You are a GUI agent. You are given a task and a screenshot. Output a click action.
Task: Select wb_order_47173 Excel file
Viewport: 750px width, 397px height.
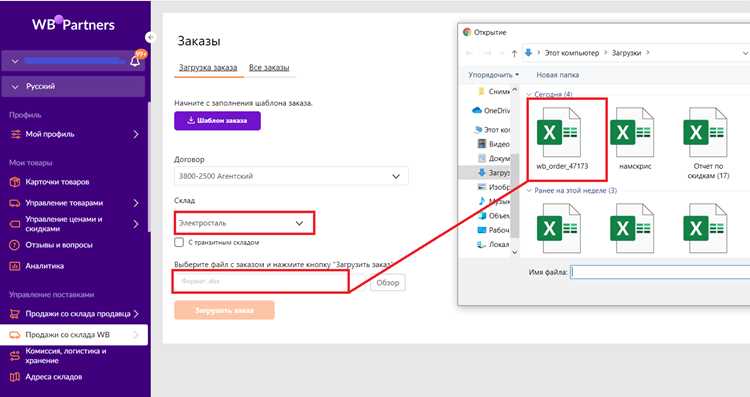(x=562, y=139)
